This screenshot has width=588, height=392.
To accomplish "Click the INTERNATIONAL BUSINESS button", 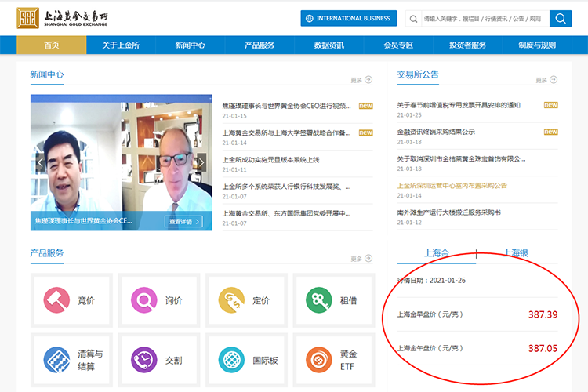I will [x=349, y=18].
